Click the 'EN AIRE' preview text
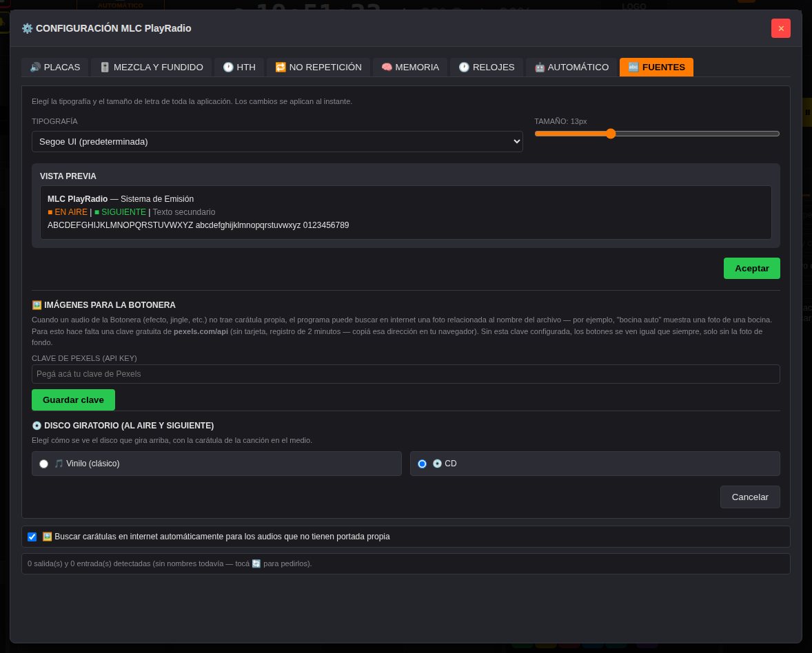812x653 pixels. point(71,212)
